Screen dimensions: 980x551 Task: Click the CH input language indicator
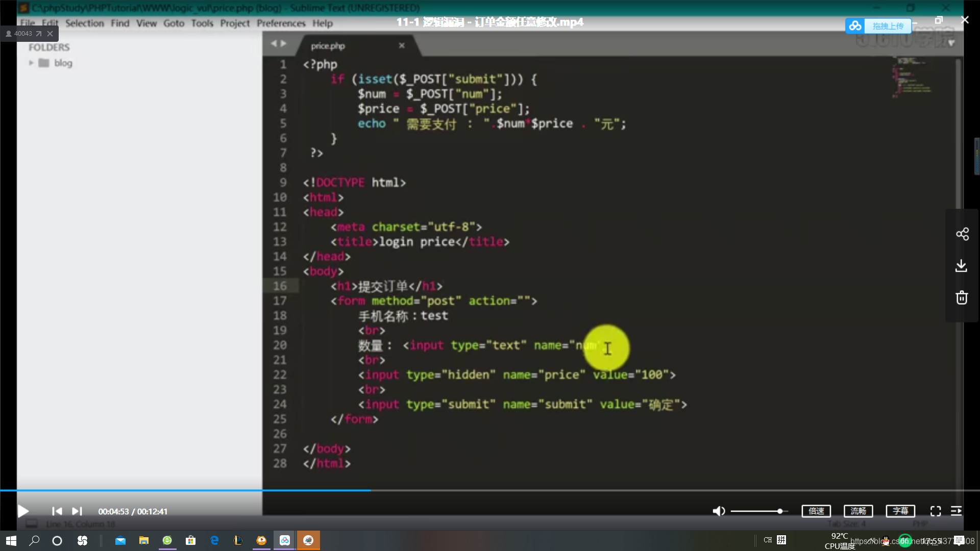768,540
